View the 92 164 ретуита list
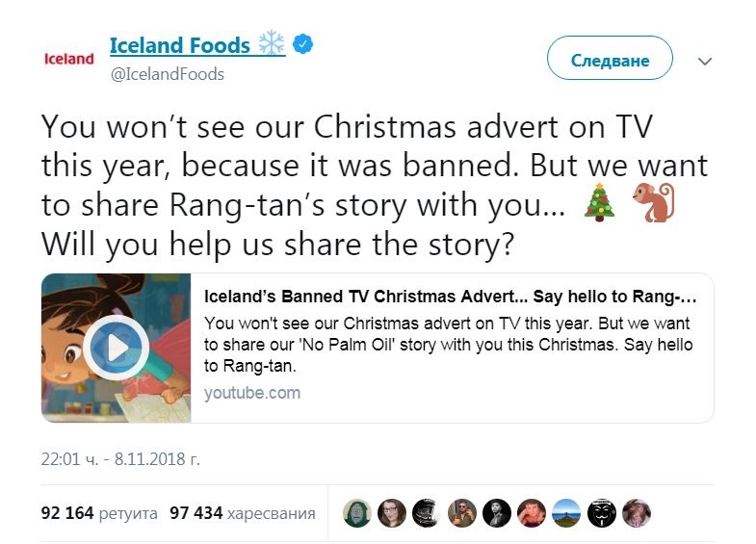 click(99, 513)
